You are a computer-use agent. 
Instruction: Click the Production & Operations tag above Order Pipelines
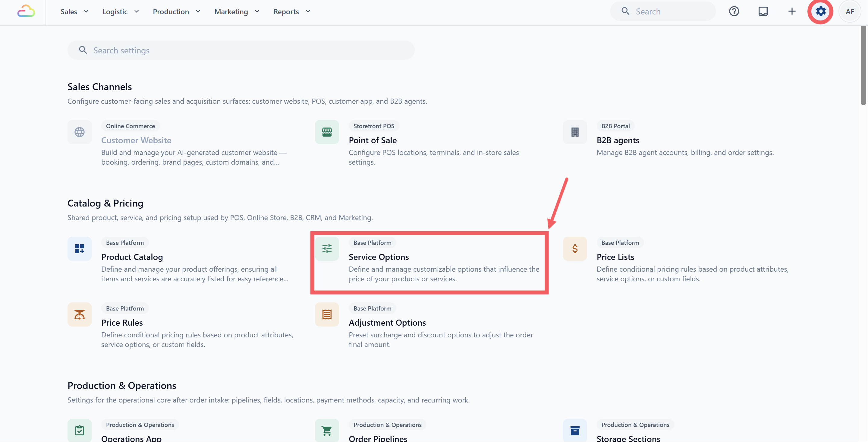(388, 425)
